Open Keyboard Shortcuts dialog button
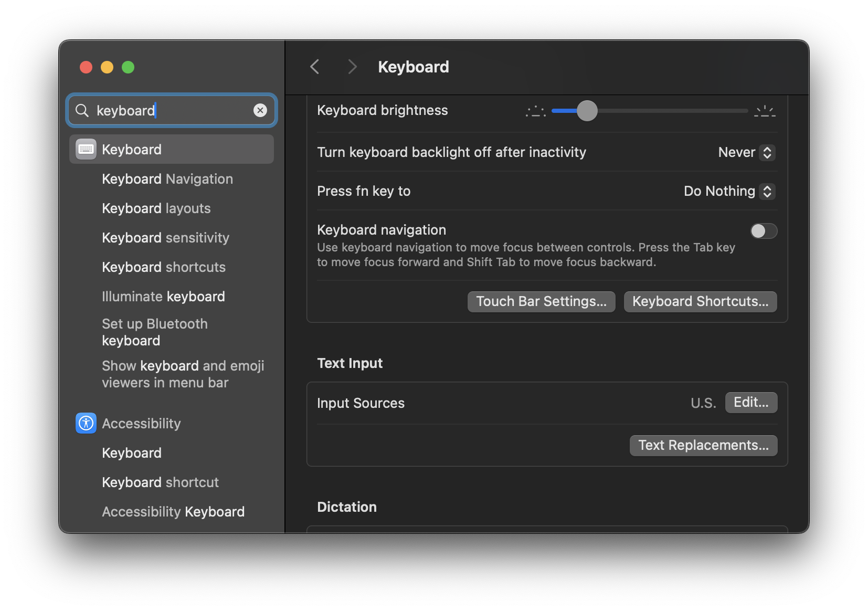 click(701, 302)
